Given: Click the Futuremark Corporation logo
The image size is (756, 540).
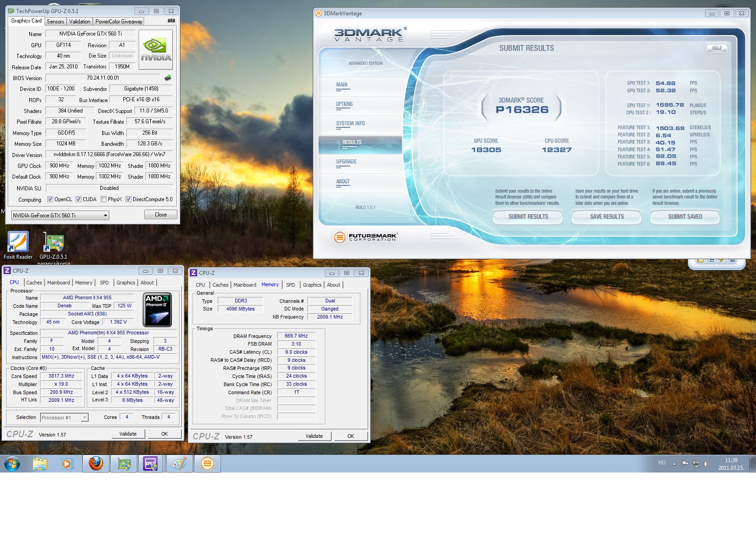Looking at the screenshot, I should (366, 237).
